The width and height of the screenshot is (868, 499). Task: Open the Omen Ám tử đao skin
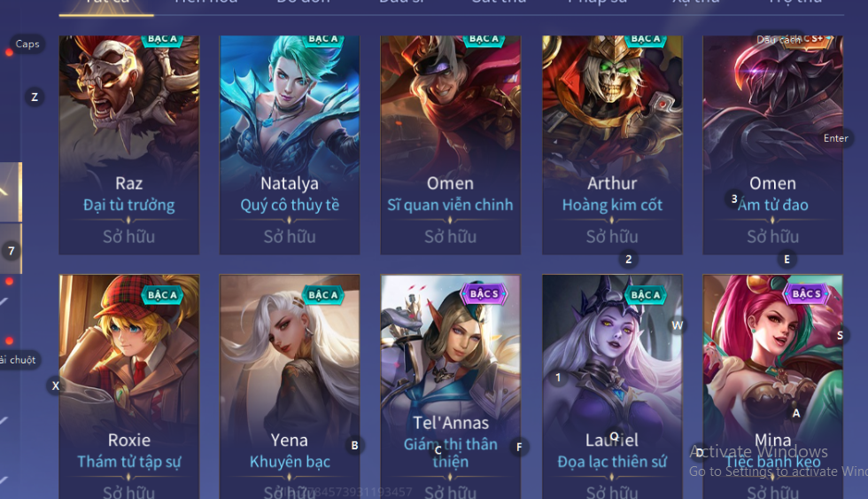772,145
